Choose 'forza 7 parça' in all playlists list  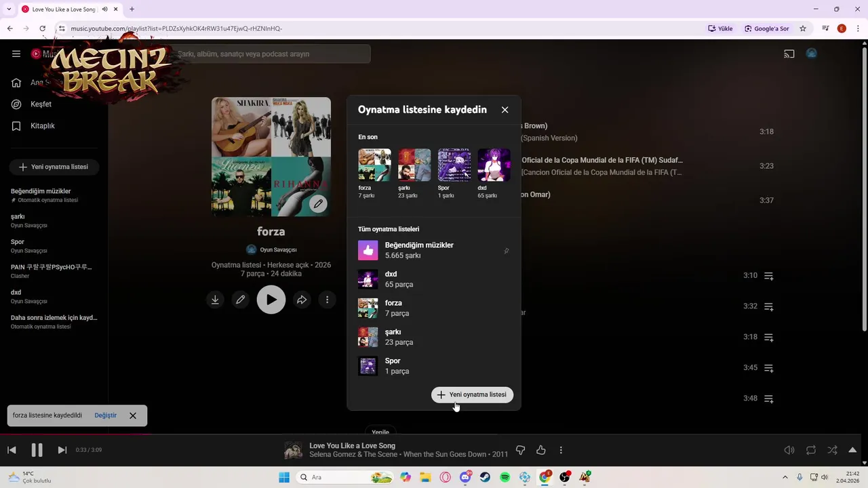point(434,308)
